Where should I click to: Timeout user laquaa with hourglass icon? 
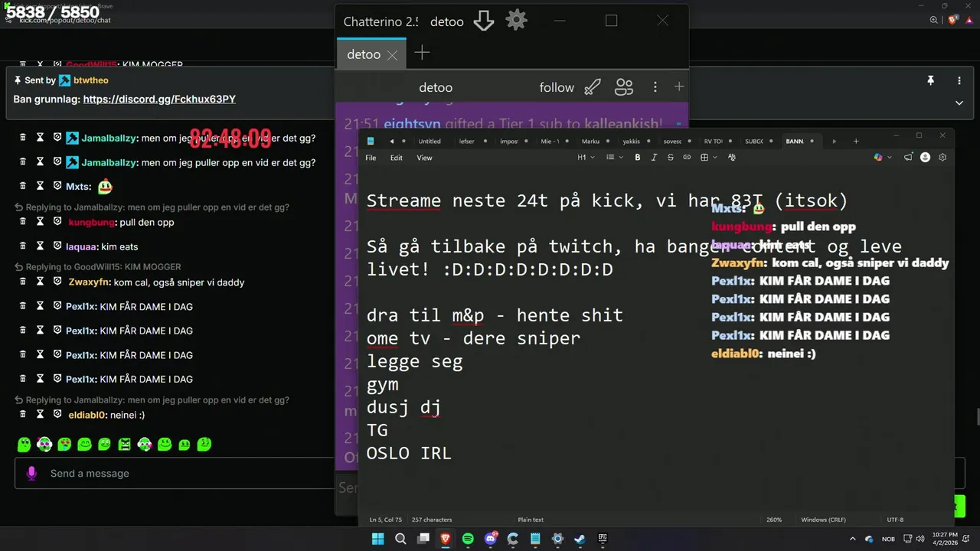pos(40,246)
